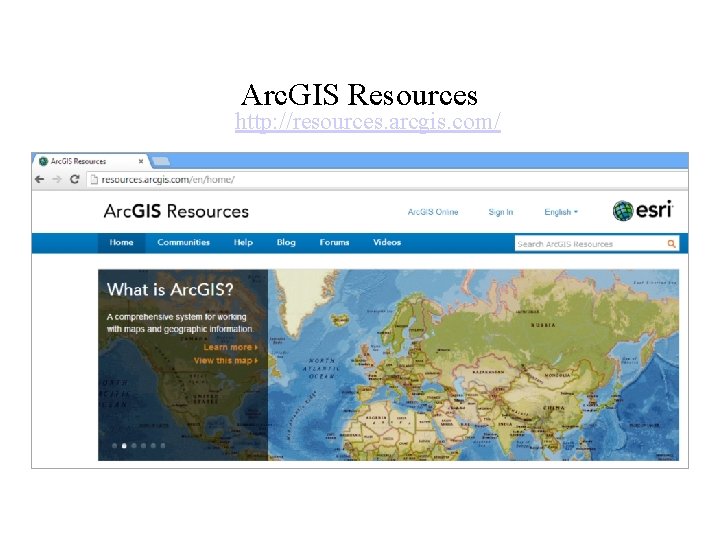Viewport: 720px width, 540px height.
Task: Open the Help nav item
Action: click(x=243, y=242)
